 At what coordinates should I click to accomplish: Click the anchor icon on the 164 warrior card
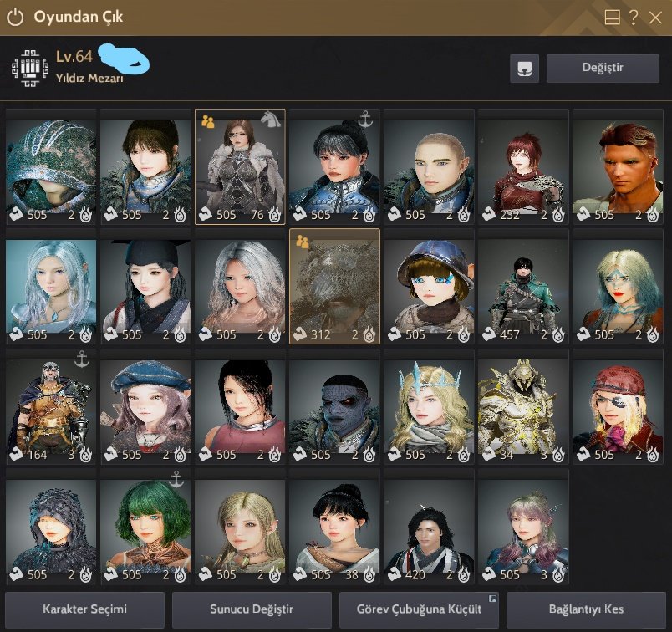pyautogui.click(x=81, y=359)
